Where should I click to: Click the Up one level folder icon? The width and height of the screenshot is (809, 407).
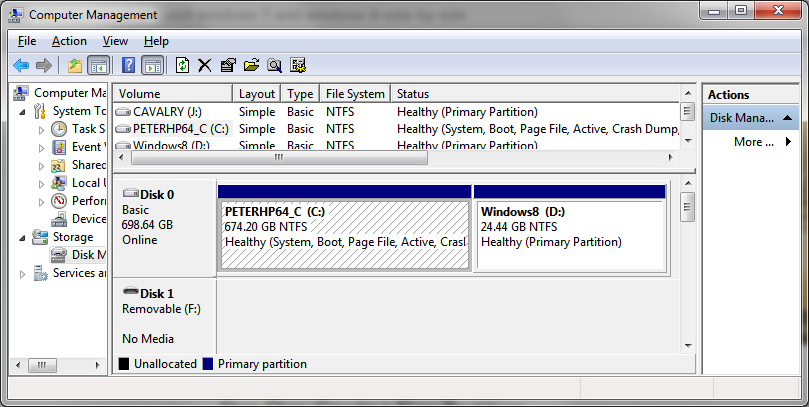75,66
